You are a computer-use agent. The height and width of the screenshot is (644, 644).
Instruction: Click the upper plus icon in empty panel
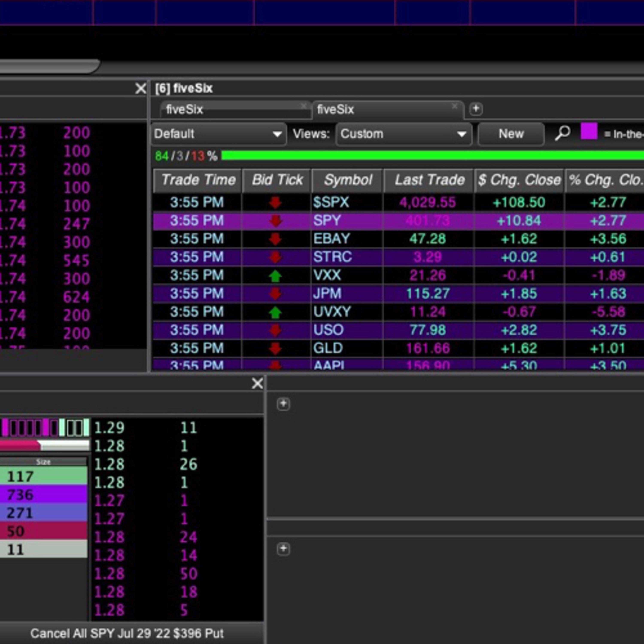[283, 404]
